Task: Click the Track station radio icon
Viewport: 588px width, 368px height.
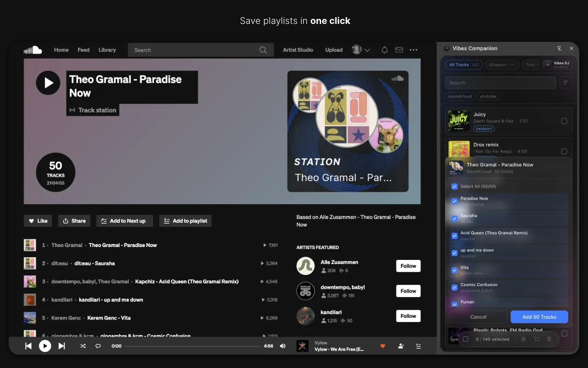Action: (x=72, y=110)
